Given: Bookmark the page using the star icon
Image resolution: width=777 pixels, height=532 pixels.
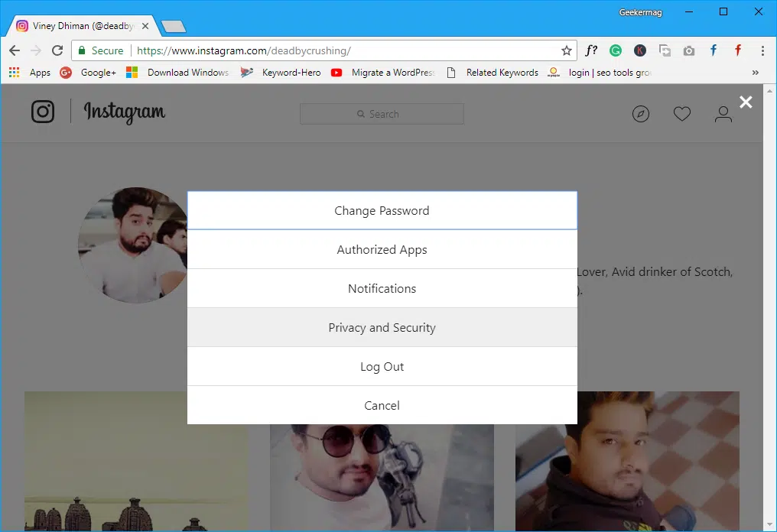Looking at the screenshot, I should point(567,50).
